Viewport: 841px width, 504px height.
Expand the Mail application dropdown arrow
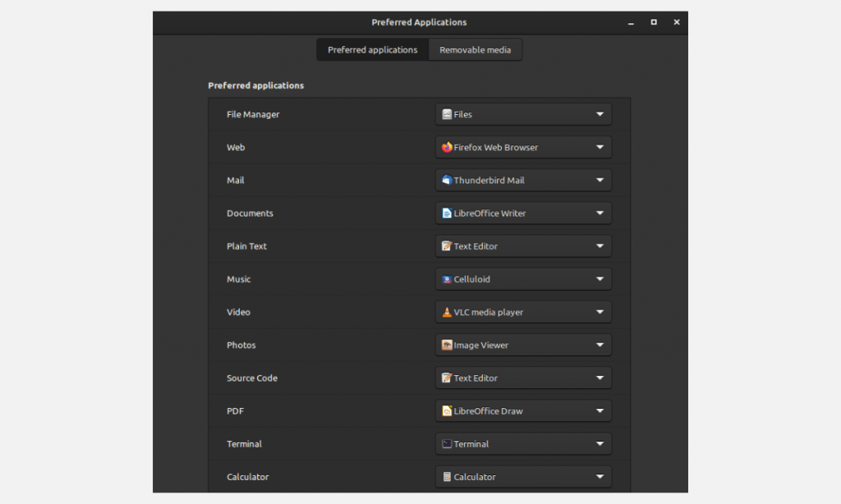point(600,180)
